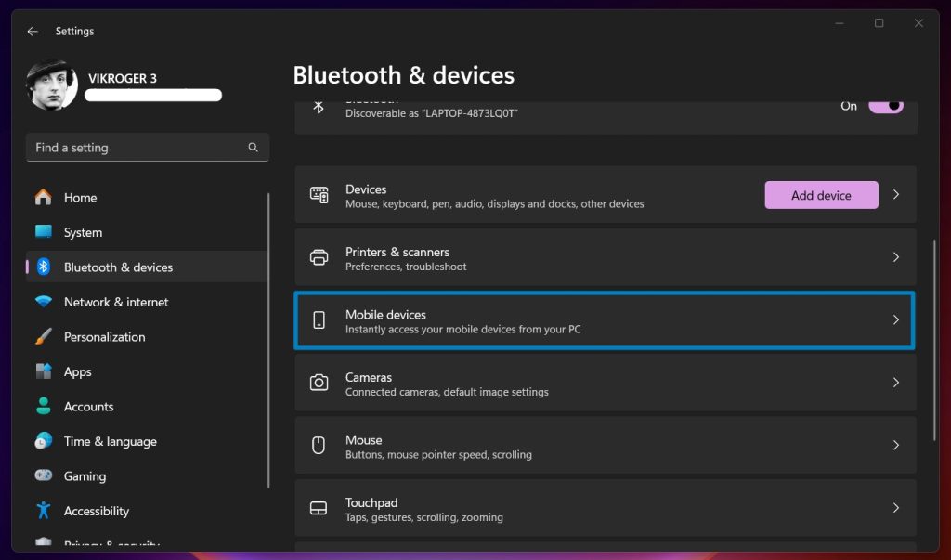
Task: Open Accessibility settings
Action: [97, 511]
